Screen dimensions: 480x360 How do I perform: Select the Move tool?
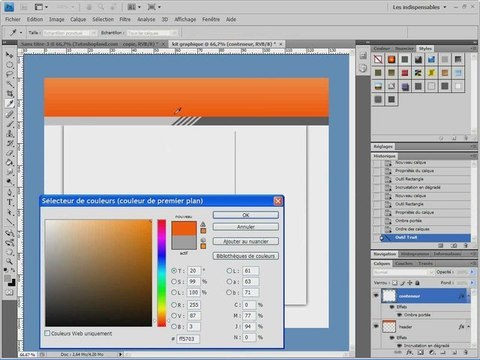10,55
